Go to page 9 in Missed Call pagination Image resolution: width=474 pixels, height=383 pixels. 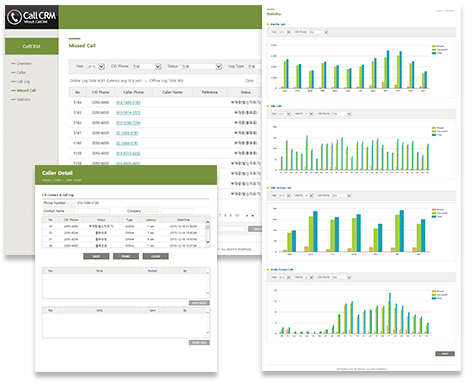(x=231, y=215)
